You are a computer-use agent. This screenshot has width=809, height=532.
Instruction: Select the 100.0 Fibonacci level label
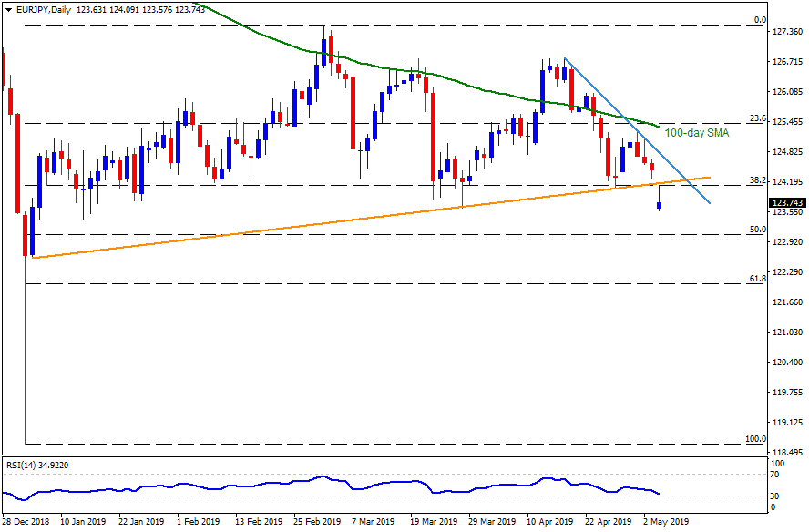click(x=754, y=439)
